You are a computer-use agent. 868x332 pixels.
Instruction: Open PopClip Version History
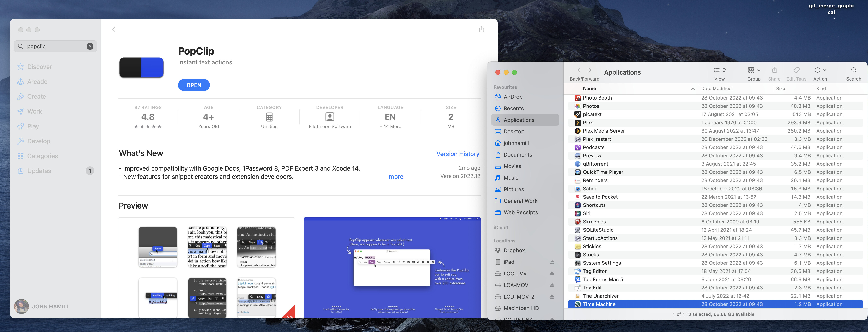[458, 154]
